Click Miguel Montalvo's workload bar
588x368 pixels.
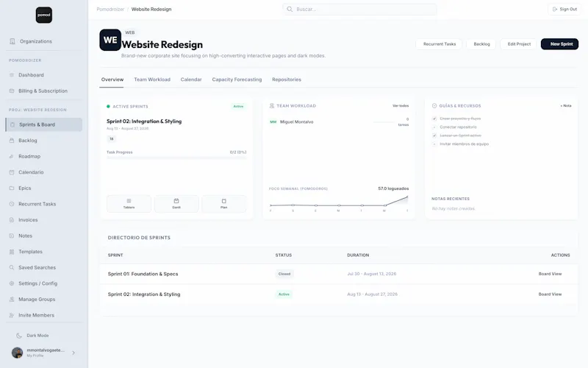tap(384, 122)
